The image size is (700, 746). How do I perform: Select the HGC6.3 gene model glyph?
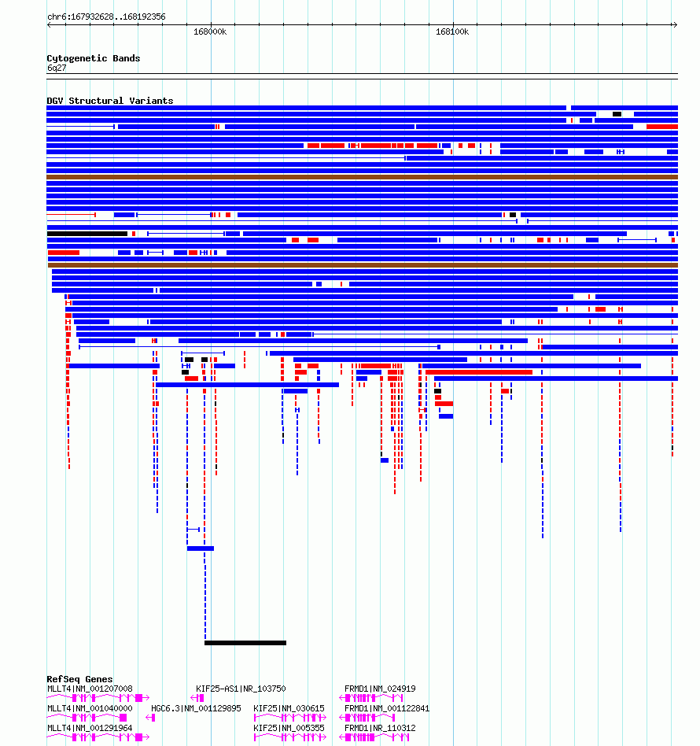click(150, 718)
